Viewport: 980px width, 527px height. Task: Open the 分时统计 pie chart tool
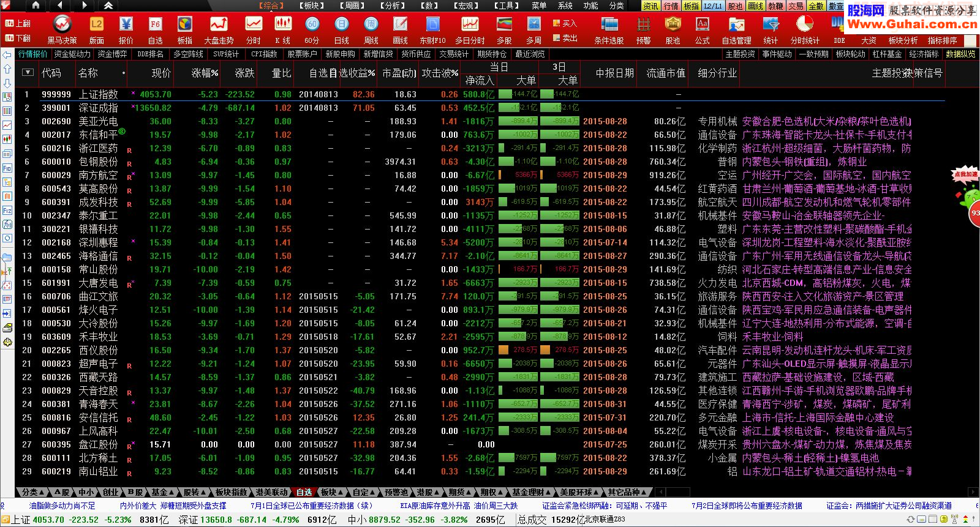pyautogui.click(x=804, y=29)
